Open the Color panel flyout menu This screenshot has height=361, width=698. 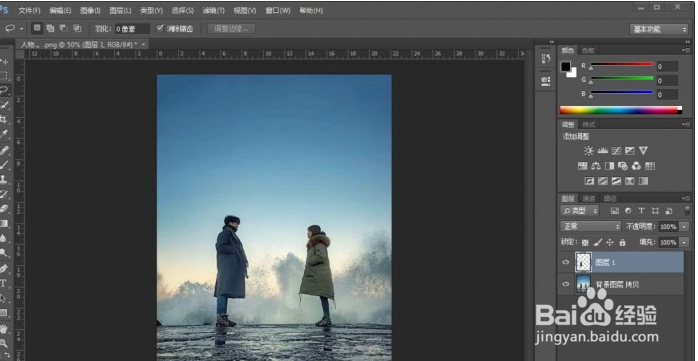pos(687,50)
